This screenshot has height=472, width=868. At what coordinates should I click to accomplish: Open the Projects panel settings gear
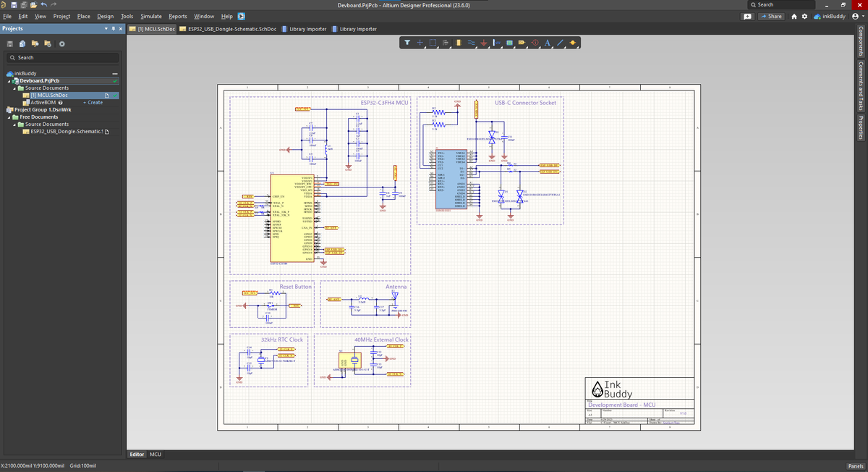[x=62, y=44]
